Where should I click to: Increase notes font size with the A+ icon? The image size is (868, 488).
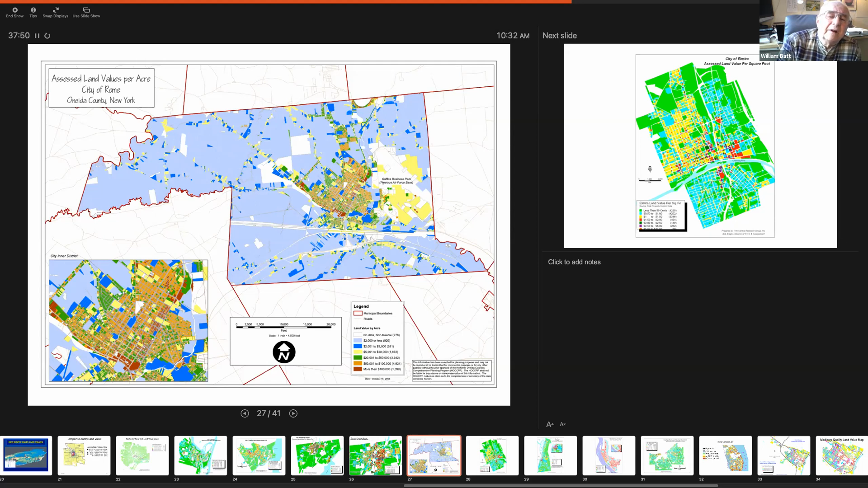(x=550, y=424)
